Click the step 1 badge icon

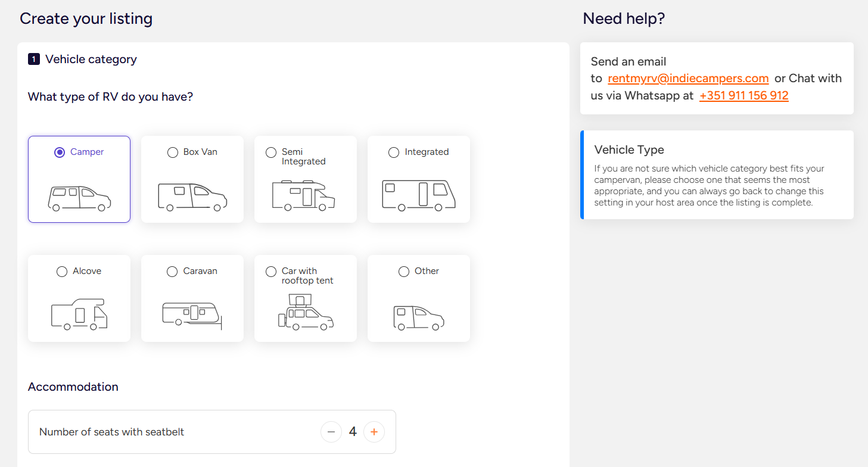pos(34,59)
